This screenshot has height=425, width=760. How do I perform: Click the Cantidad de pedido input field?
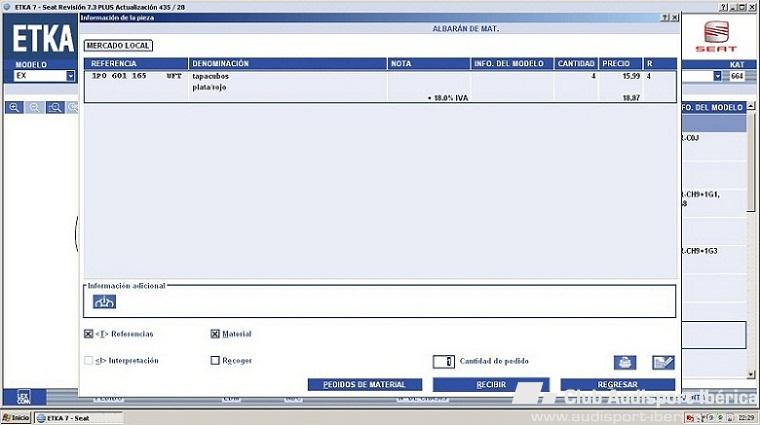(443, 362)
